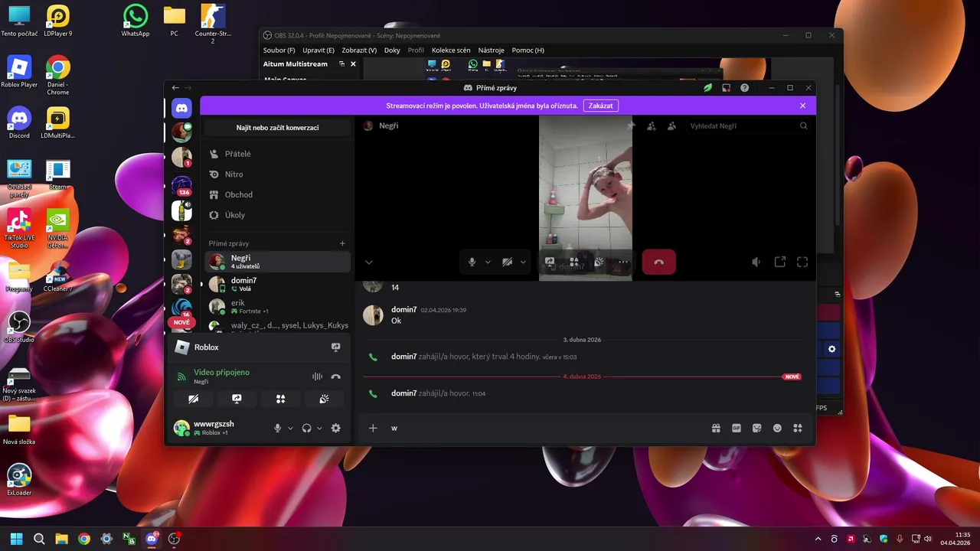Pop out the call window
The image size is (980, 551).
(x=779, y=262)
